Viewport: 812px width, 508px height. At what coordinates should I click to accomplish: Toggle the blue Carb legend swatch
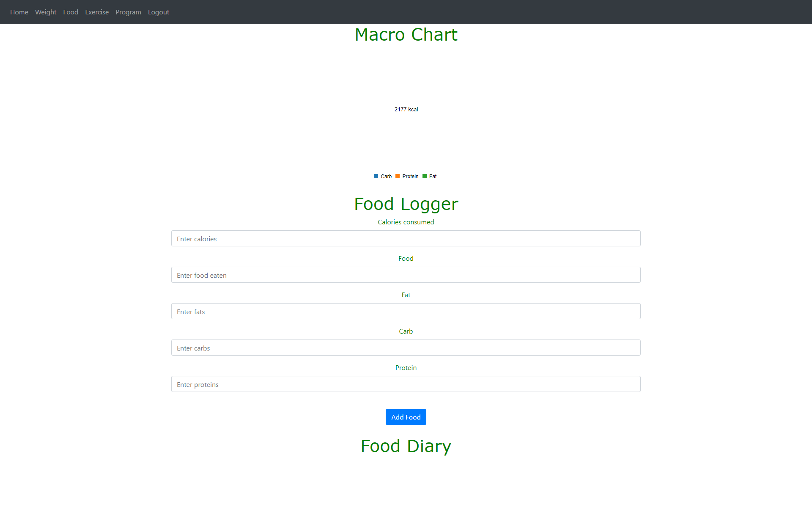[x=376, y=176]
